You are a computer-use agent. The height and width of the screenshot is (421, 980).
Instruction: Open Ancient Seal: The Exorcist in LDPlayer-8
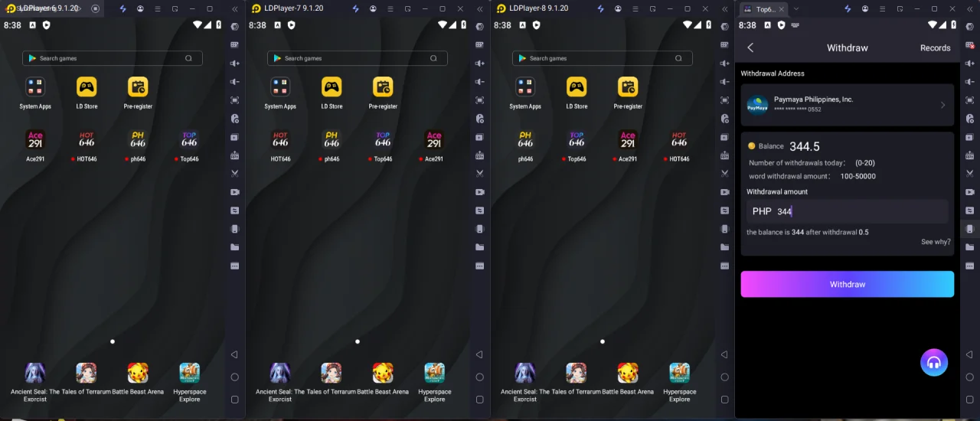coord(525,373)
